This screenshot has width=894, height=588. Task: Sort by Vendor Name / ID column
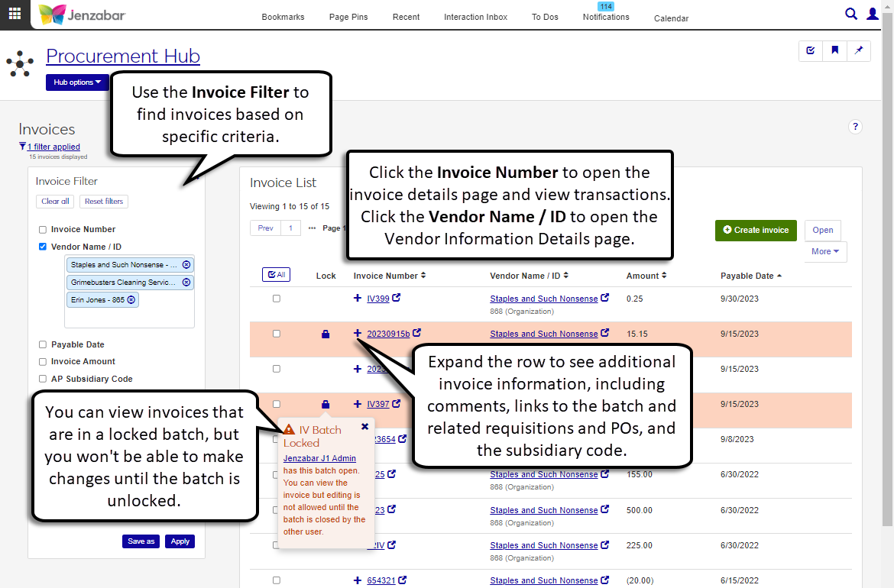529,276
